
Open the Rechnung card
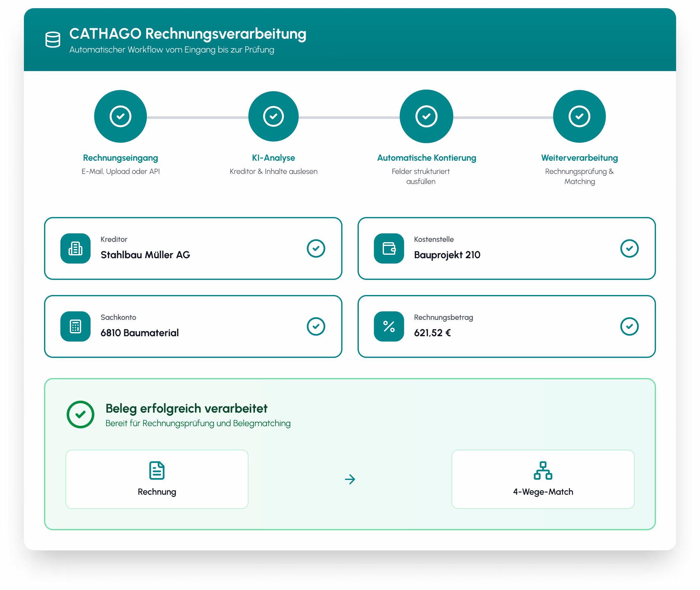[x=157, y=479]
